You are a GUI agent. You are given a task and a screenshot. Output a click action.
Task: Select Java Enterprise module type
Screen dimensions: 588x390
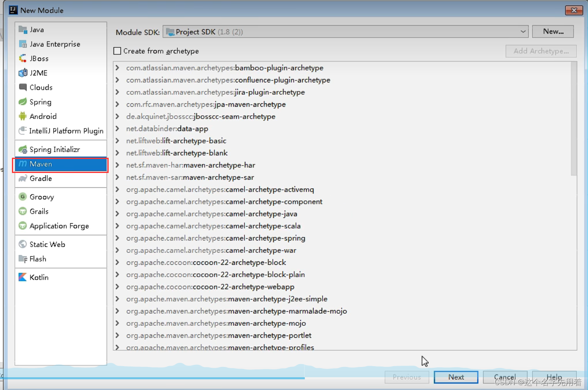tap(61, 44)
